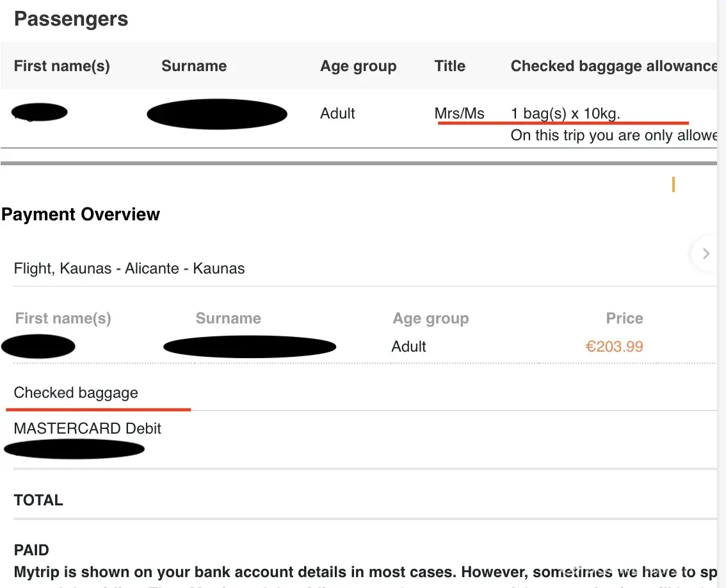Open the Flight, Kaunas - Alicante - Kaunas row
726x588 pixels.
coord(129,268)
